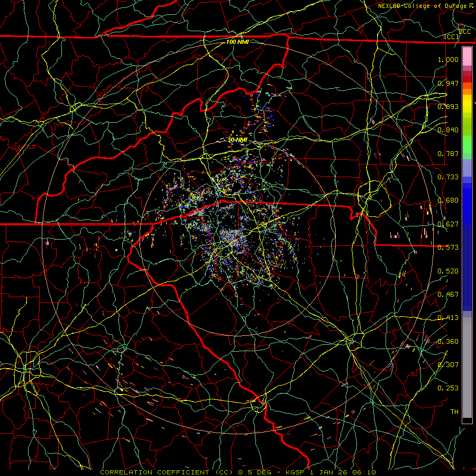476x476 pixels.
Task: Click the 0.307 scale value
Action: point(448,364)
